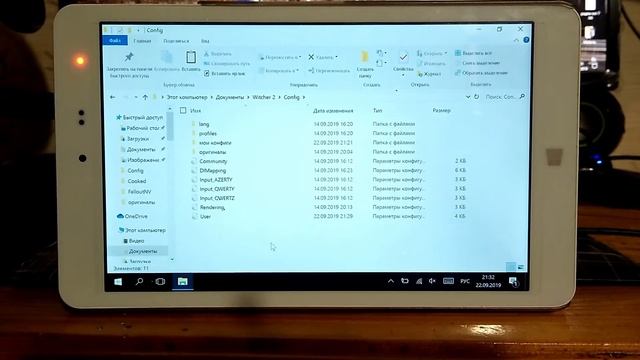Image resolution: width=640 pixels, height=360 pixels.
Task: Open the View ribbon tab
Action: 205,41
